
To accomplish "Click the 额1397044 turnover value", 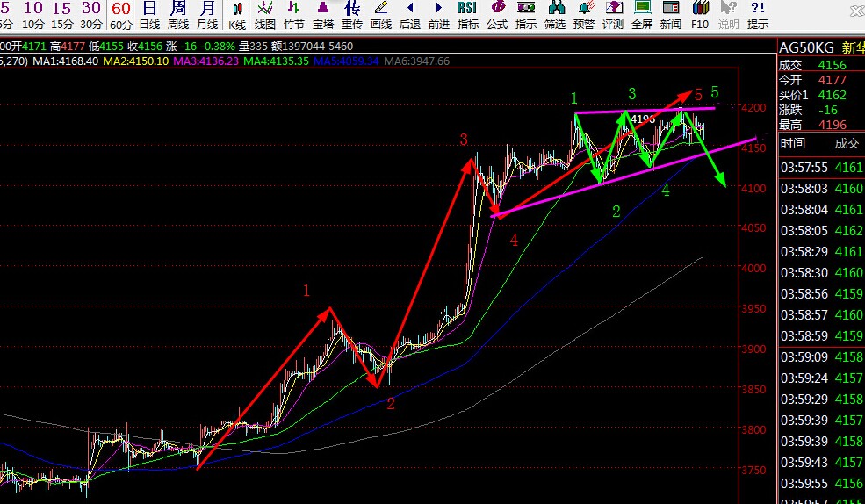I will point(299,47).
